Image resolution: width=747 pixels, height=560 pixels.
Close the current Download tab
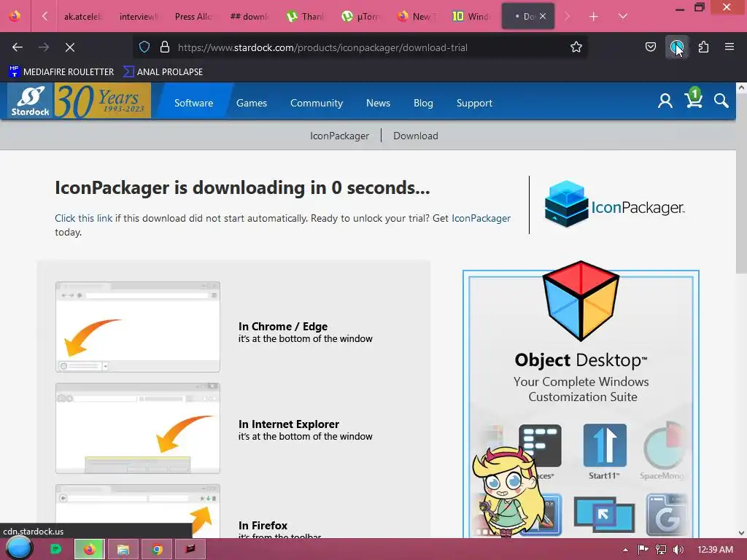point(543,16)
